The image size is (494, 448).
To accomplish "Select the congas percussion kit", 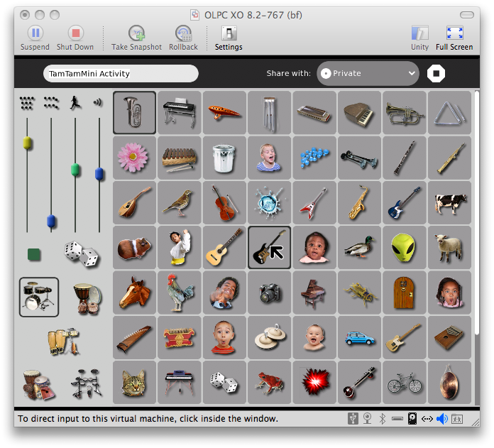I will (x=64, y=342).
